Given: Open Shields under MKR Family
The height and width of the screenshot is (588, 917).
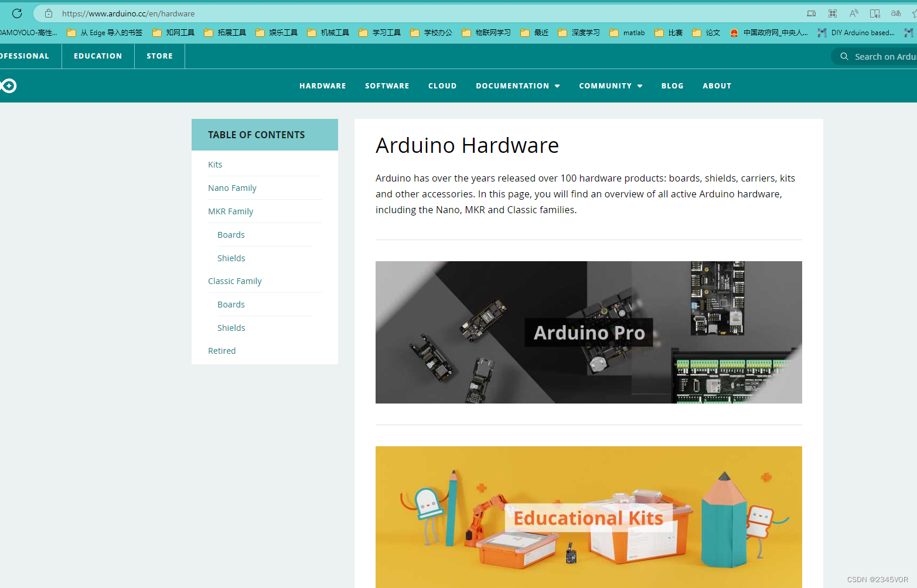Looking at the screenshot, I should [x=231, y=258].
